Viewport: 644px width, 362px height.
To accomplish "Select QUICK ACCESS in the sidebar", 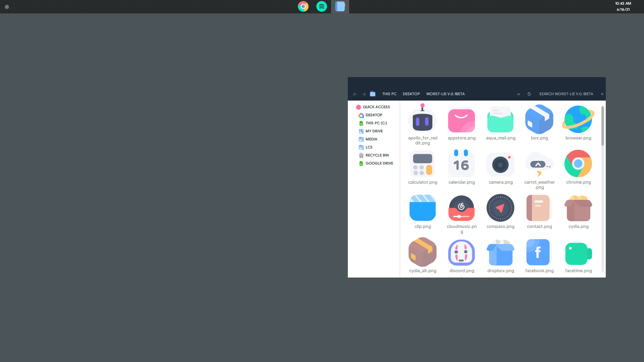I will [x=373, y=107].
